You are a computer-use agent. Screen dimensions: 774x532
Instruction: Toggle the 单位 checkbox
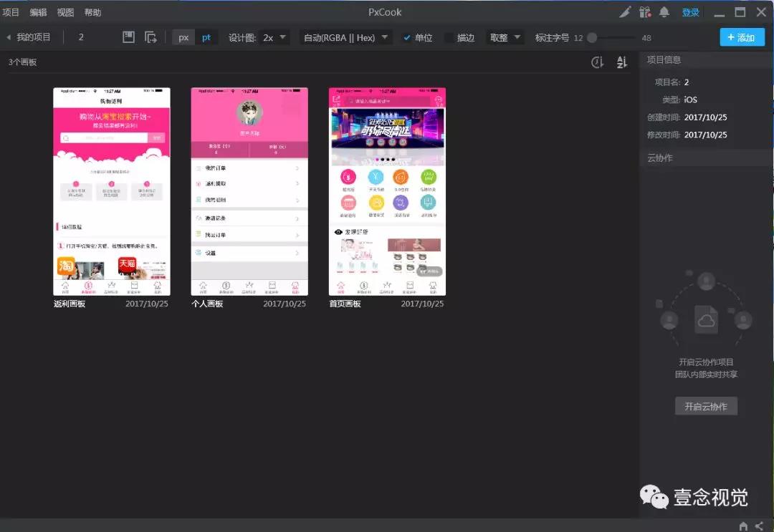coord(407,38)
